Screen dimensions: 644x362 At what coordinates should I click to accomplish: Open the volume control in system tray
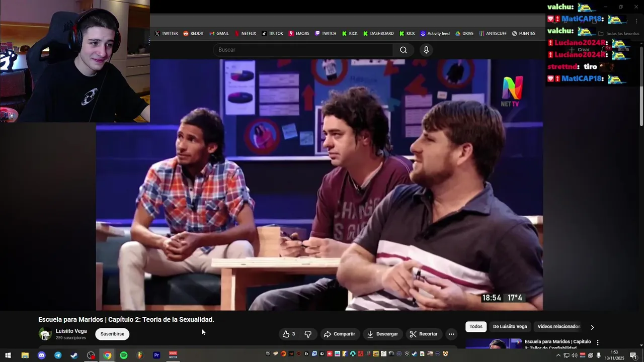pyautogui.click(x=574, y=355)
